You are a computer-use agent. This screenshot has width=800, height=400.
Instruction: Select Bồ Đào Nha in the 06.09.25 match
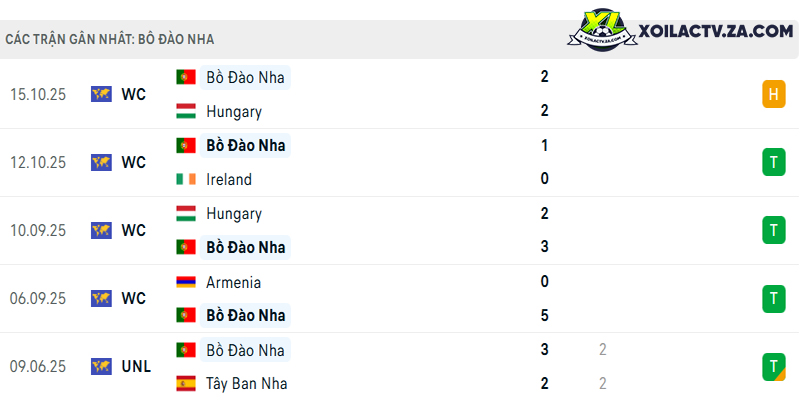pos(245,315)
